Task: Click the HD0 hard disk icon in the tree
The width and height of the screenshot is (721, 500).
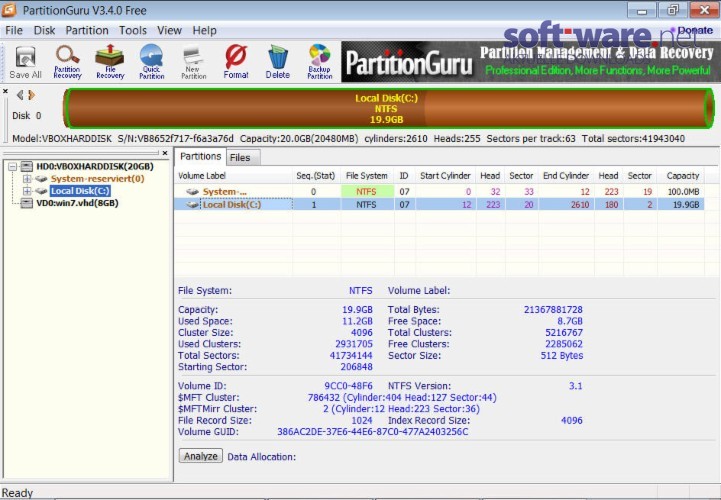Action: point(27,167)
